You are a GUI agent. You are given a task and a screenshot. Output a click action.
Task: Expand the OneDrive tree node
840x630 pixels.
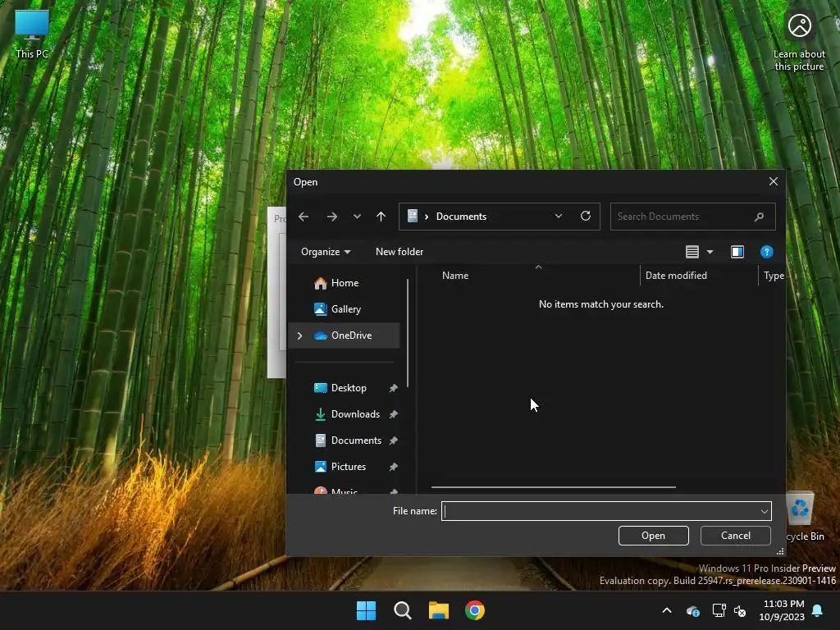[299, 336]
